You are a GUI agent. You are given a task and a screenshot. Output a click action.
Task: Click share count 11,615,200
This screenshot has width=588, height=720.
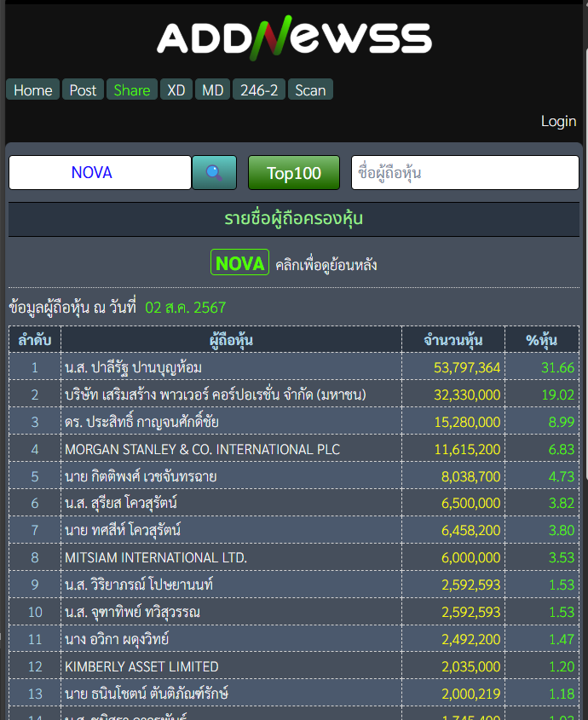tap(467, 449)
